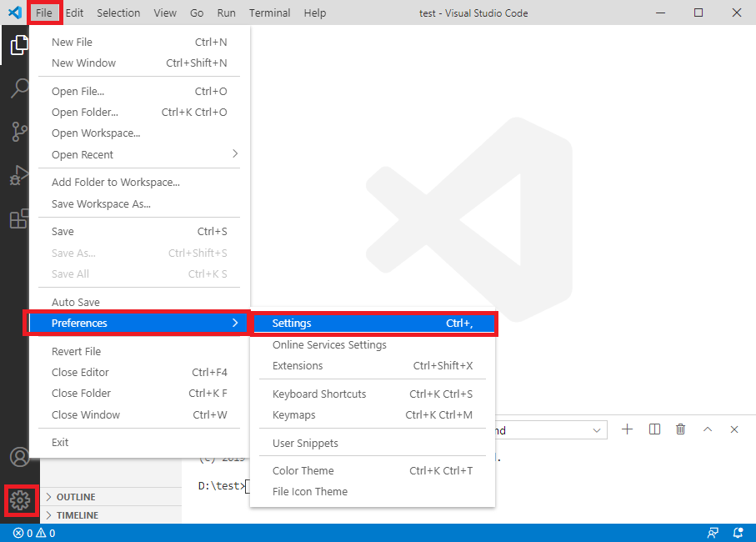
Task: Open the Terminal menu
Action: click(x=269, y=13)
